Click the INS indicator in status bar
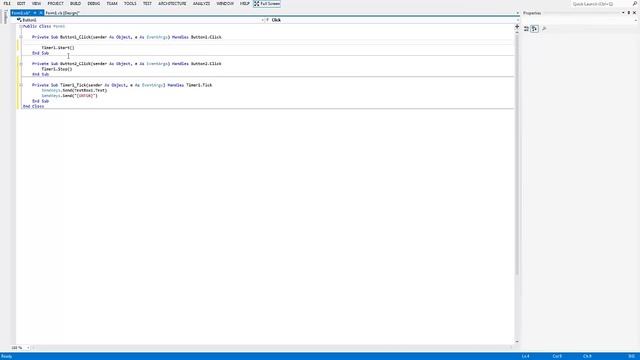640x360 pixels. (631, 356)
